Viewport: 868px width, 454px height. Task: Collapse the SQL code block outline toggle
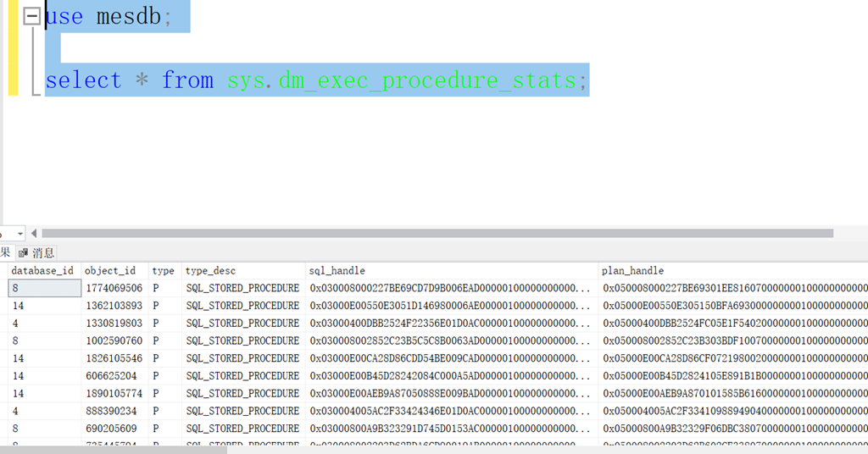pyautogui.click(x=32, y=16)
